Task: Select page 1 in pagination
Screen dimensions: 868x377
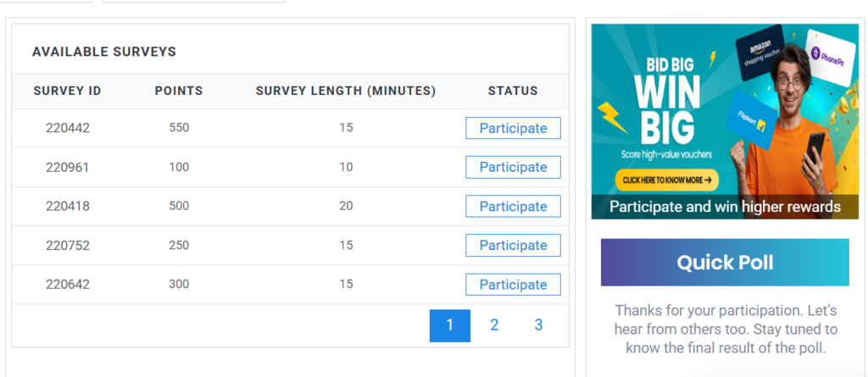Action: 449,325
